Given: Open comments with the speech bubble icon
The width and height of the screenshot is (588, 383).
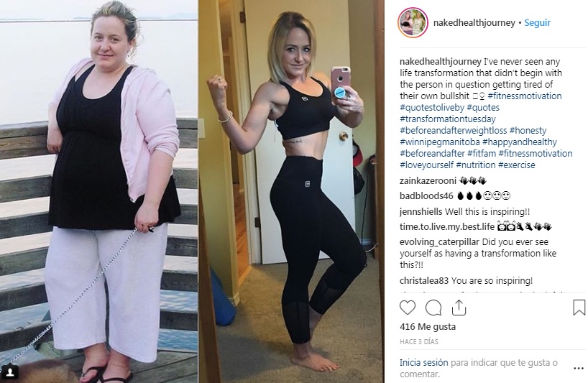Looking at the screenshot, I should click(x=433, y=308).
